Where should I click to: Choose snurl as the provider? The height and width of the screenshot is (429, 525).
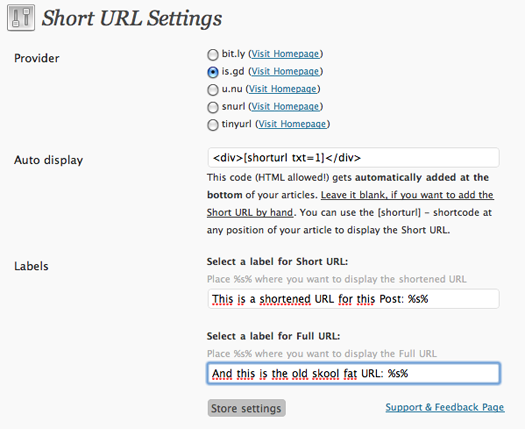(x=213, y=107)
